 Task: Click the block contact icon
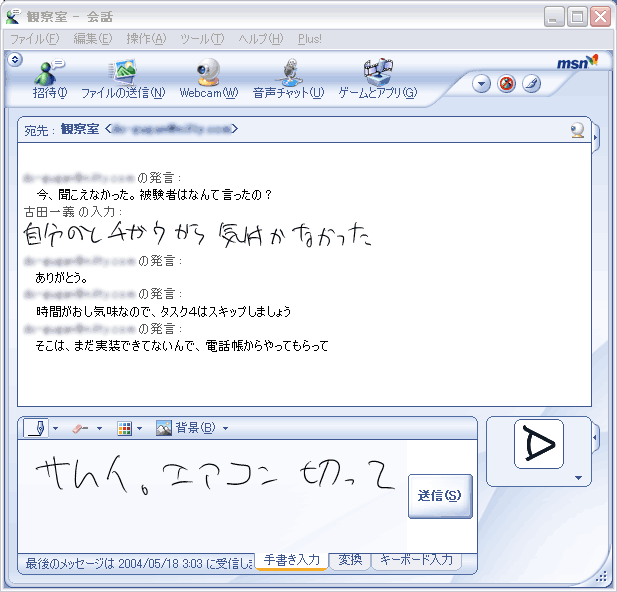(506, 84)
